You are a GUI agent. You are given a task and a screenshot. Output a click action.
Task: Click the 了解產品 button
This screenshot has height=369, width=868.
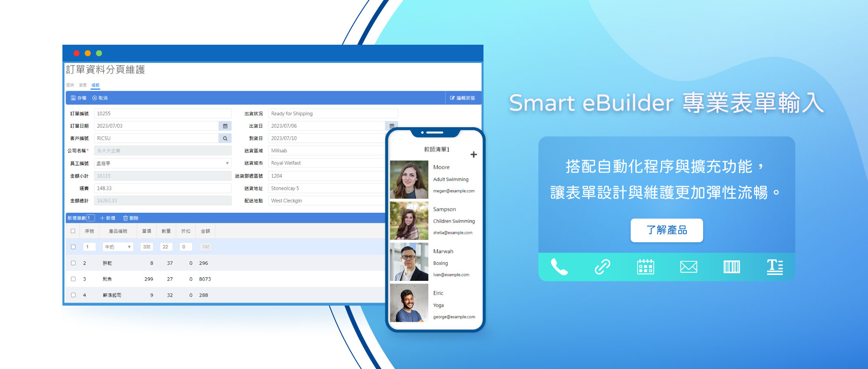tap(666, 230)
